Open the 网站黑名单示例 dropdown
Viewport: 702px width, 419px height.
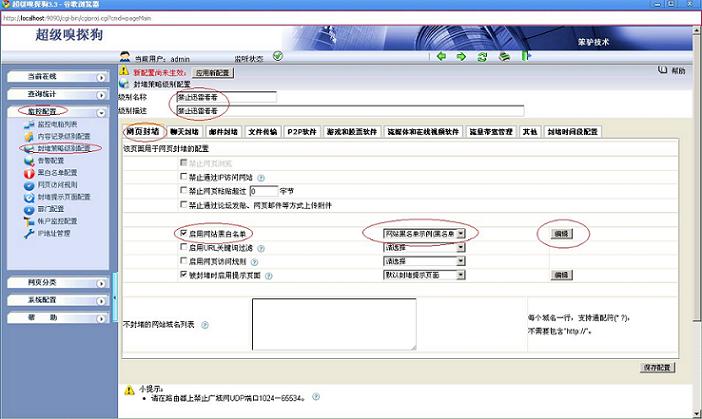coord(425,233)
